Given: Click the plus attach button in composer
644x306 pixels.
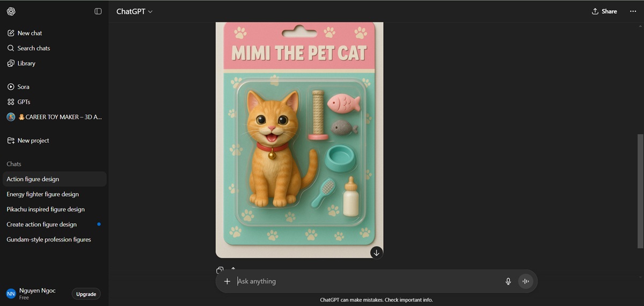Looking at the screenshot, I should pyautogui.click(x=227, y=281).
